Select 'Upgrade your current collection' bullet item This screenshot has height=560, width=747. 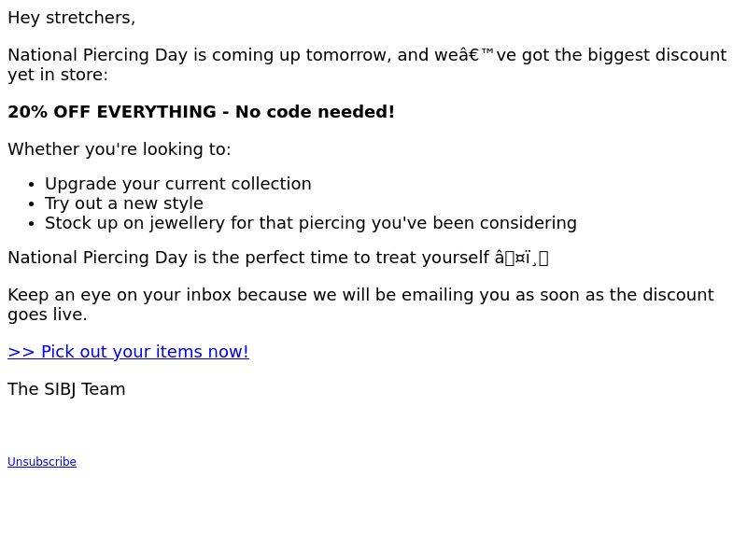[178, 184]
